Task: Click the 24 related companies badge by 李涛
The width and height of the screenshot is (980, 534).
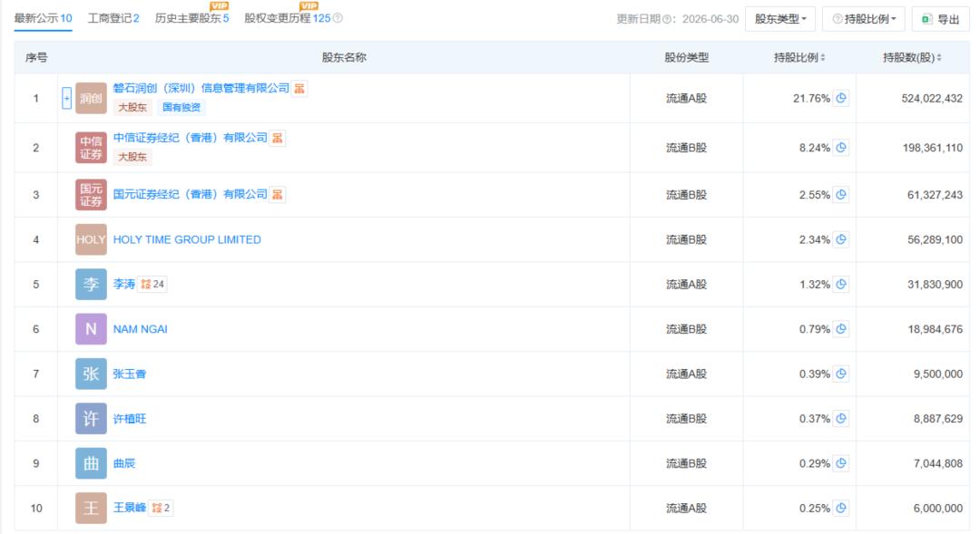Action: [x=152, y=284]
